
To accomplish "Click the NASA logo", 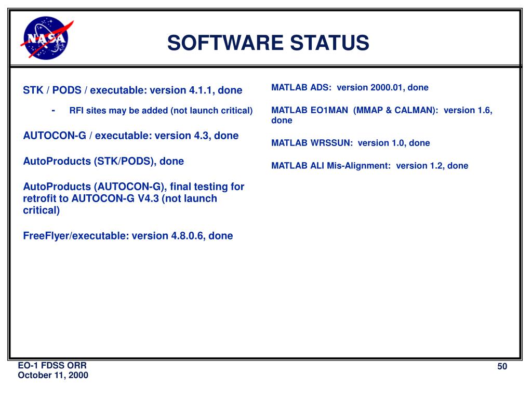I will 47,38.
